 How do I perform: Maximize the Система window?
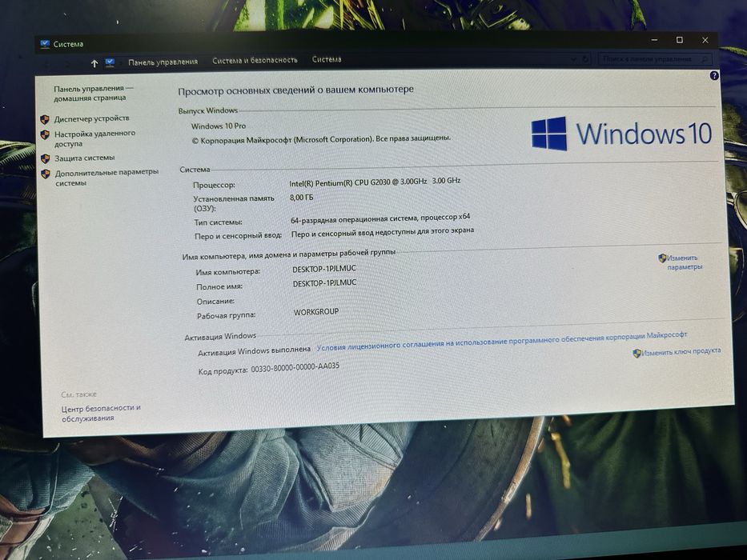point(680,40)
